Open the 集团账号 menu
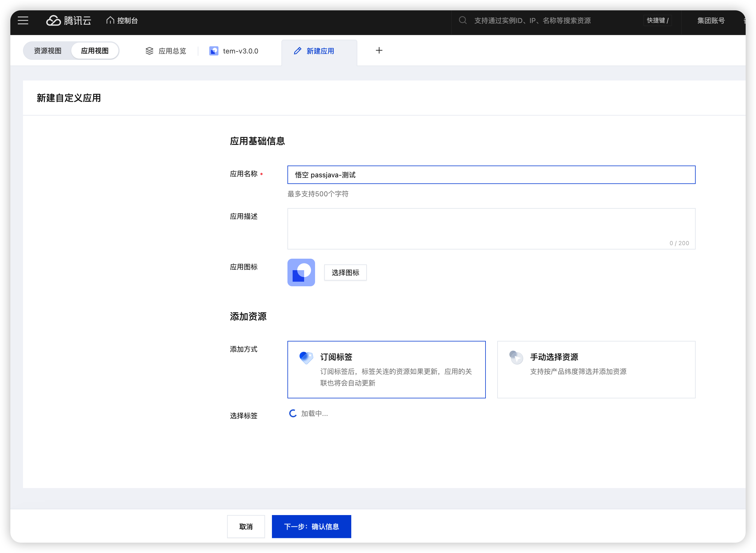Screen dimensions: 756x553 pyautogui.click(x=711, y=20)
